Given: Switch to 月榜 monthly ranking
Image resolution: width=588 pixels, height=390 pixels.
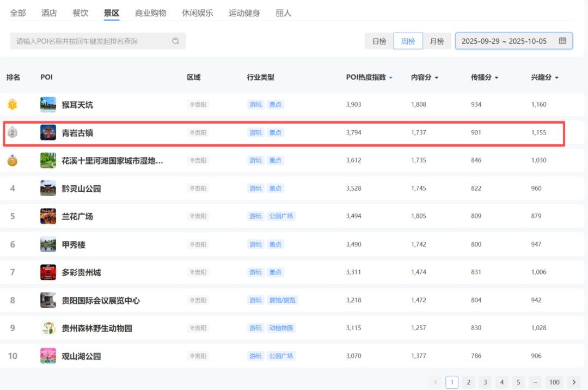Looking at the screenshot, I should [437, 41].
